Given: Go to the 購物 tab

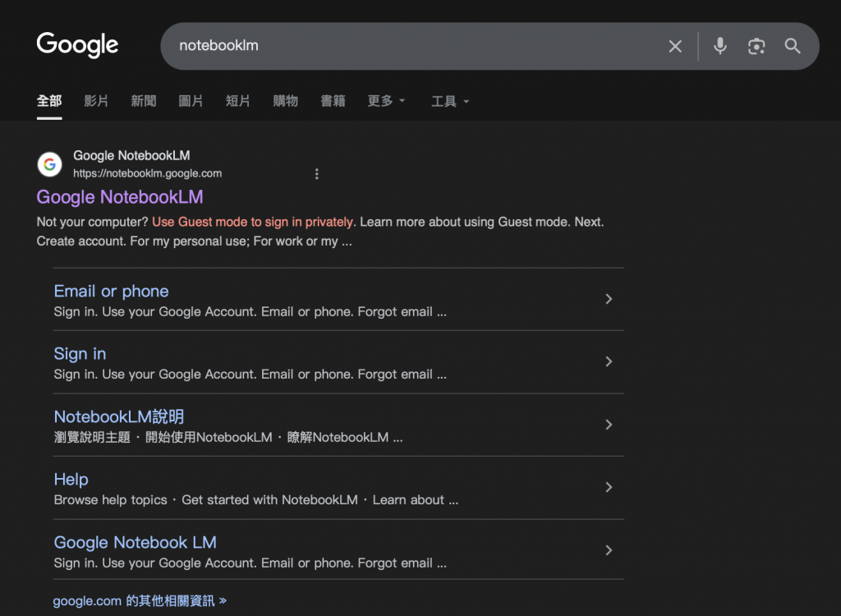Looking at the screenshot, I should [285, 101].
